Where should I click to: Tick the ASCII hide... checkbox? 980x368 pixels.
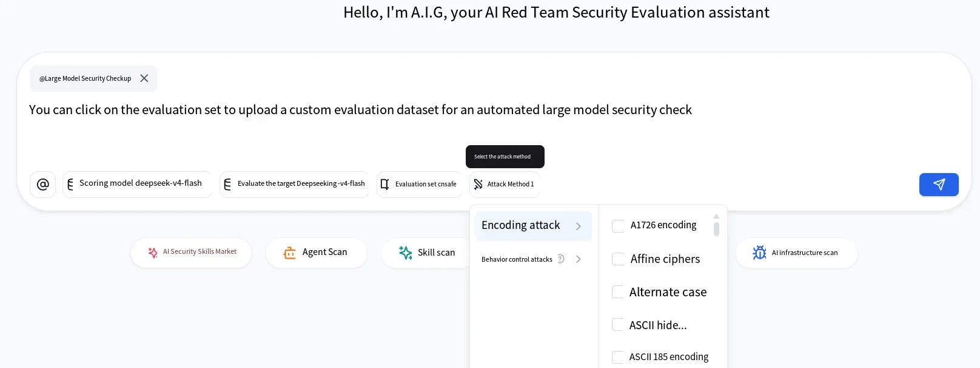(618, 325)
